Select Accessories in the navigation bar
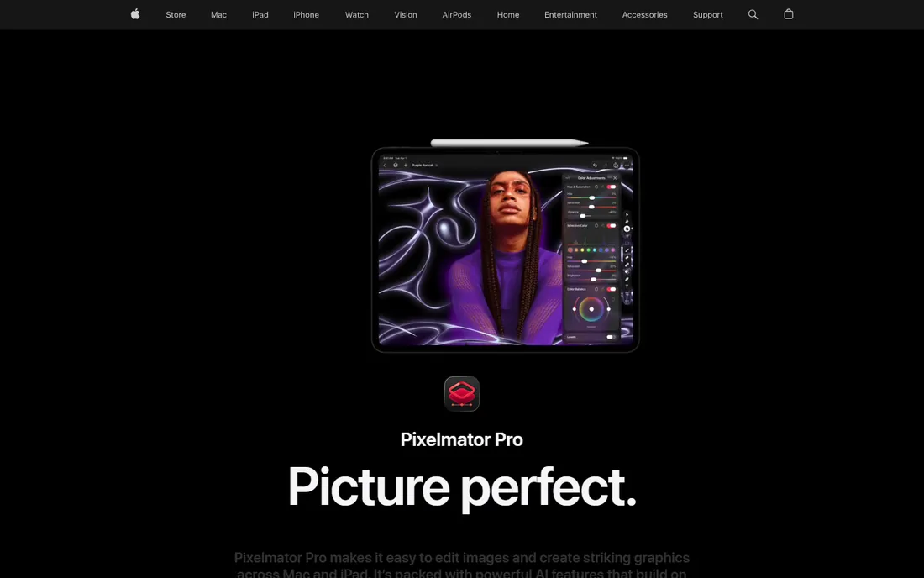Image resolution: width=924 pixels, height=578 pixels. tap(644, 15)
